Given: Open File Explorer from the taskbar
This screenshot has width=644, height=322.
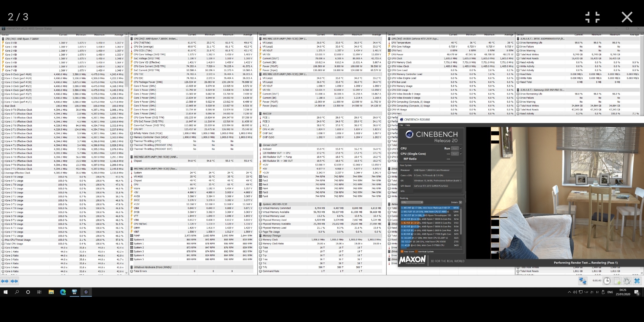Looking at the screenshot, I should pyautogui.click(x=51, y=292).
